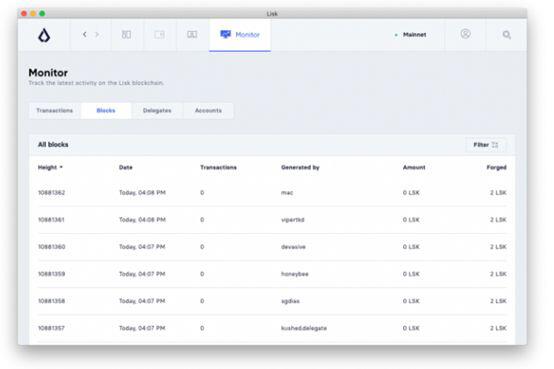Select the Blocks tab
Image resolution: width=554 pixels, height=369 pixels.
tap(106, 111)
